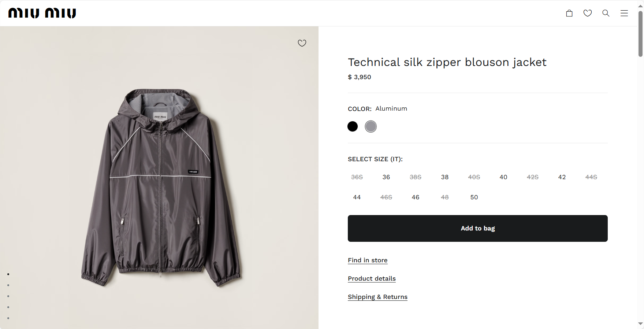Open the shopping bag icon

pos(569,13)
